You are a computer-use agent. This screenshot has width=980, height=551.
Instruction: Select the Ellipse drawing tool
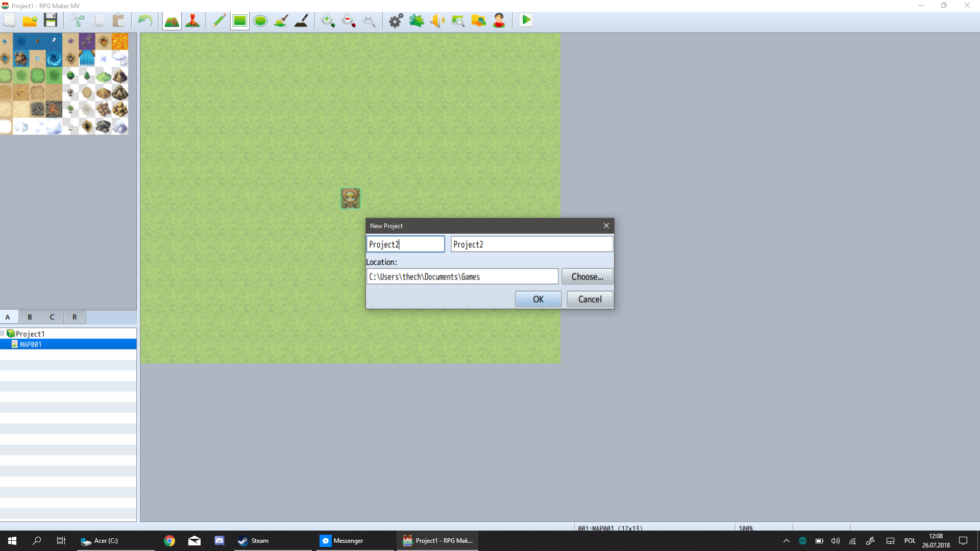coord(260,21)
